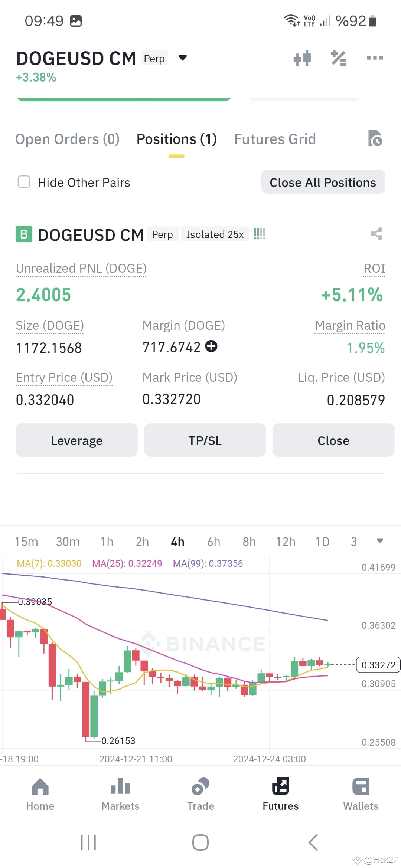
Task: Open the order history icon
Action: tap(375, 138)
